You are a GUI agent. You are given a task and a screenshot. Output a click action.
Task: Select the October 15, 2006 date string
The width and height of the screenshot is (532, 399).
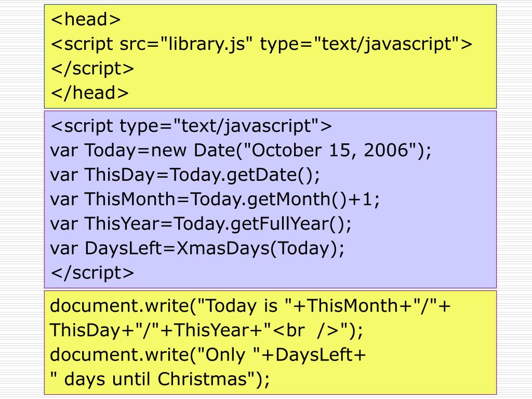point(330,151)
